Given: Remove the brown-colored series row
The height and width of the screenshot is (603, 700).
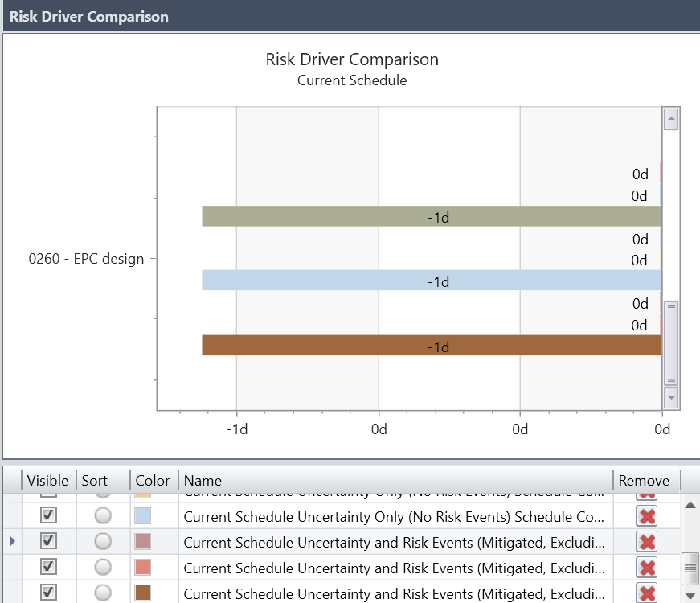Looking at the screenshot, I should pos(646,593).
